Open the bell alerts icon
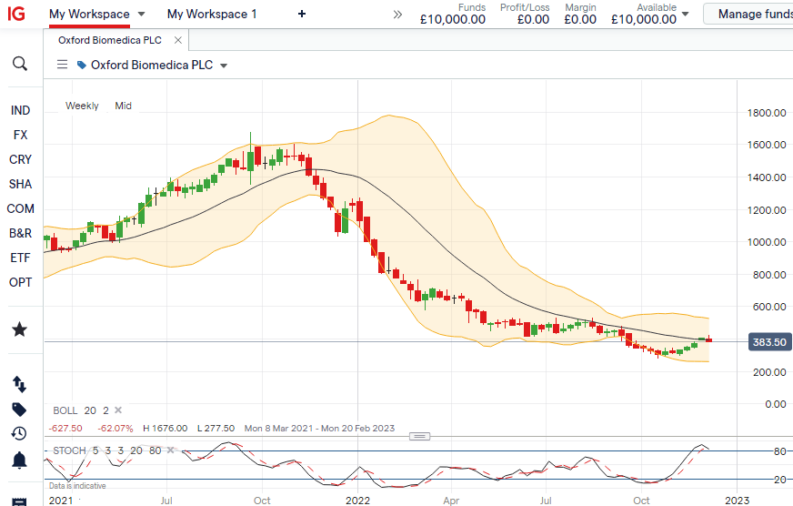This screenshot has height=506, width=793. [x=19, y=461]
